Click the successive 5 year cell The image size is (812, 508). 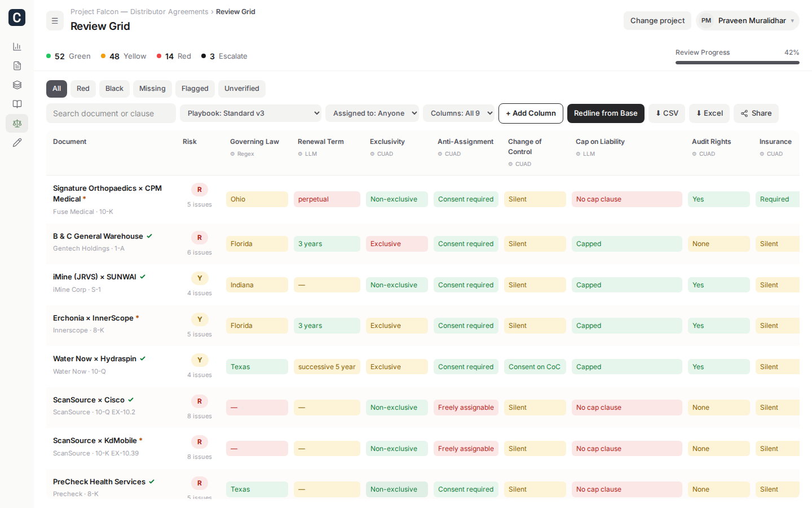coord(327,367)
